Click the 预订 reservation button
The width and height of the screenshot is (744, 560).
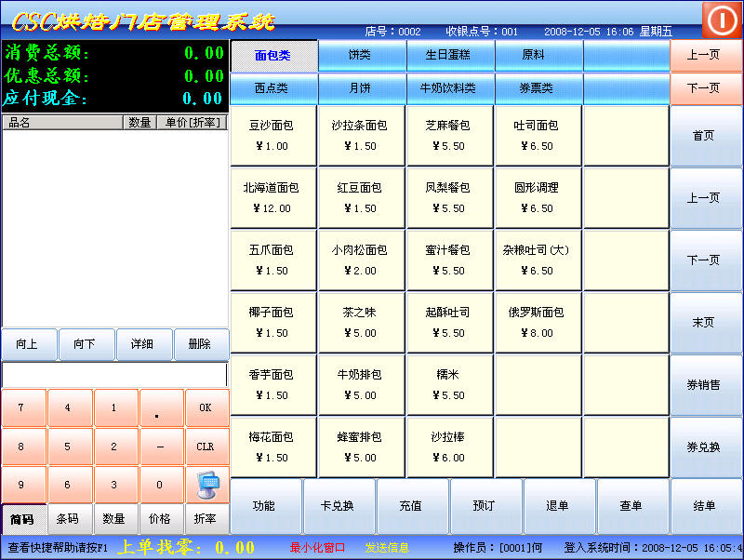point(485,506)
